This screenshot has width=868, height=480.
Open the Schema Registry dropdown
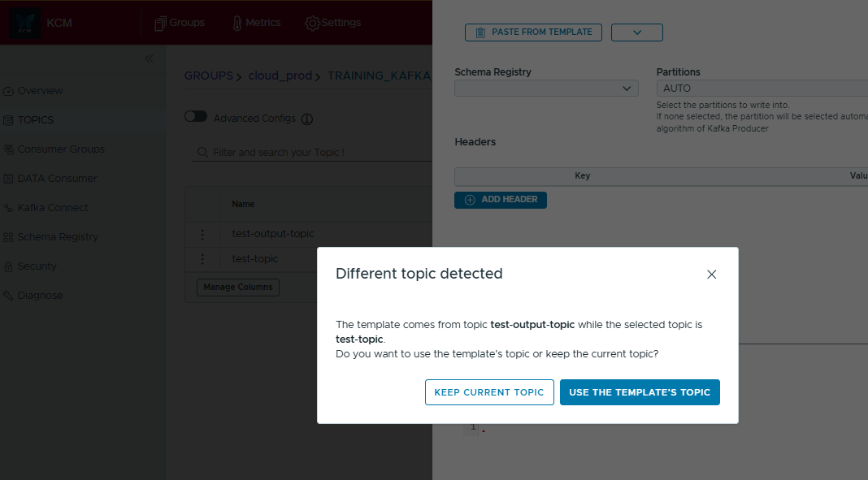coord(546,88)
